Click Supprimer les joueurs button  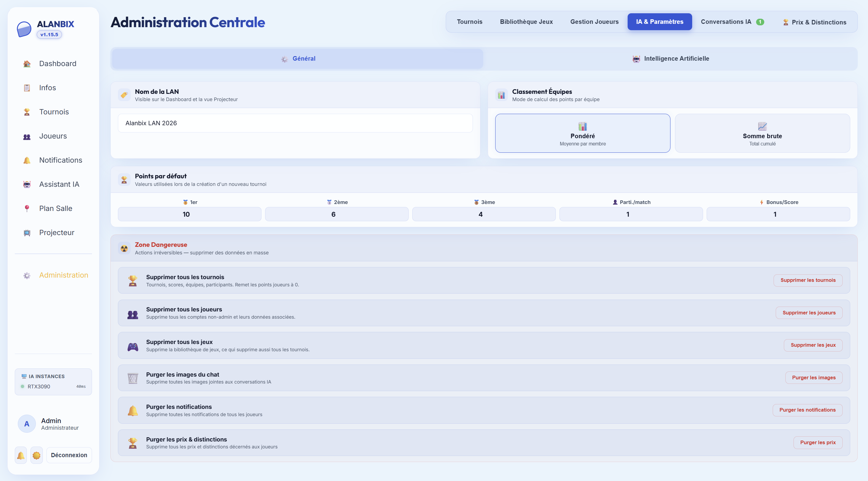[x=809, y=313]
